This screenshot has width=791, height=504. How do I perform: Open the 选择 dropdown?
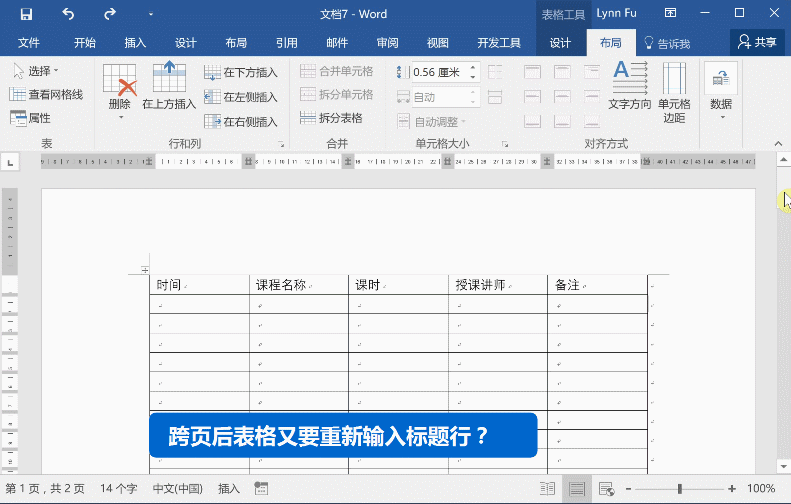pyautogui.click(x=35, y=71)
